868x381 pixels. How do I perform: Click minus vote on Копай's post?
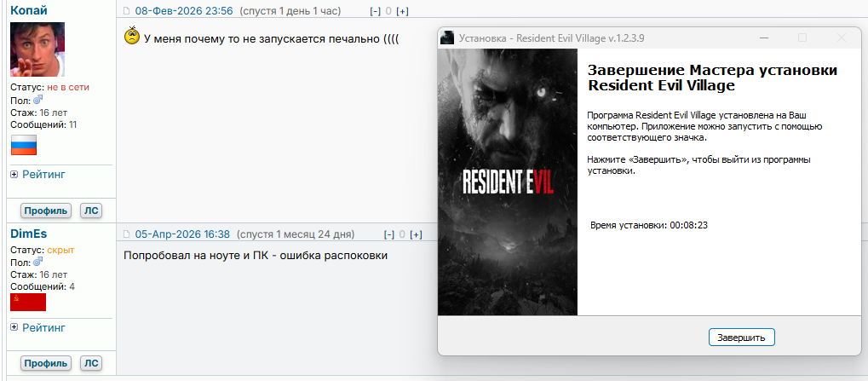pyautogui.click(x=376, y=11)
